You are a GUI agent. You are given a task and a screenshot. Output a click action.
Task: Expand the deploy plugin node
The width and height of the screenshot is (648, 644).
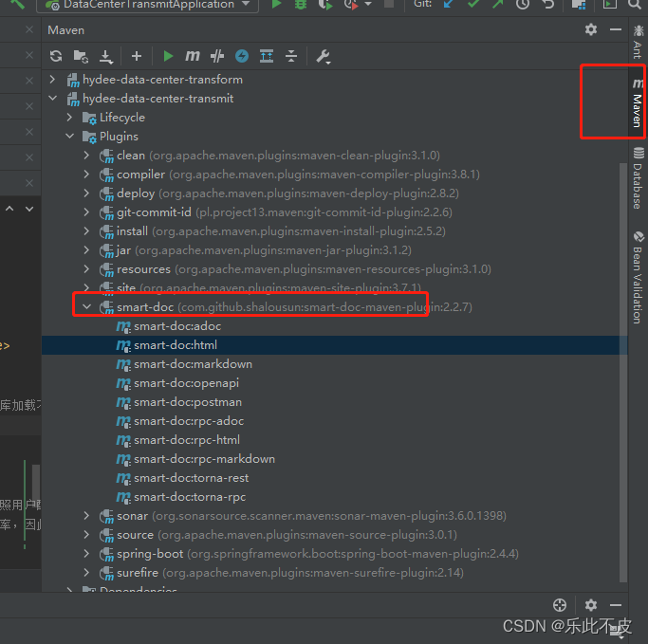coord(86,193)
